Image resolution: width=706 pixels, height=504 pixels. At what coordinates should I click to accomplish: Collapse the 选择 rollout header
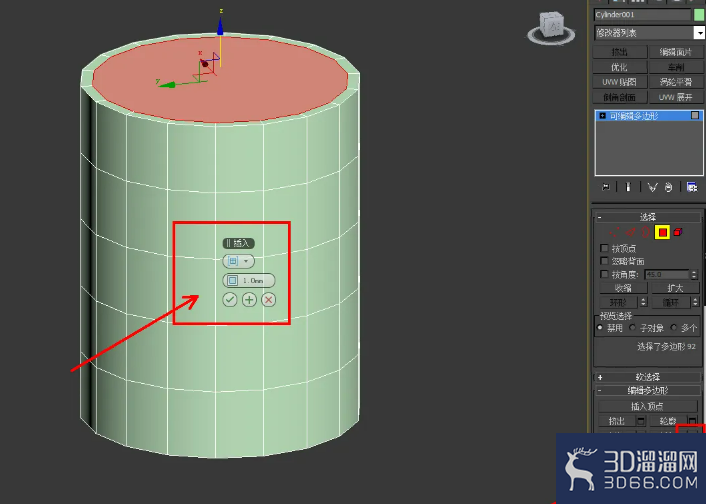[x=647, y=217]
